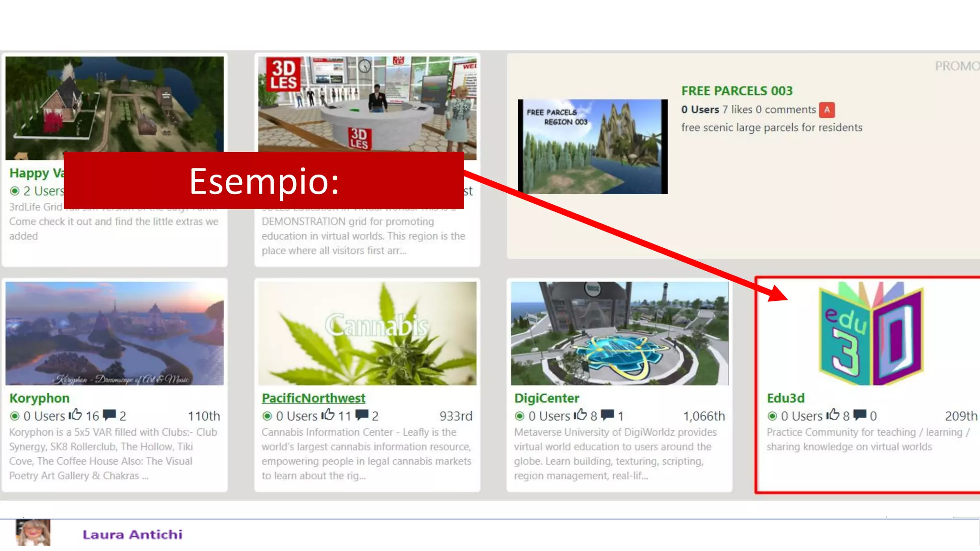Click the thumbs-up icon on DigiCenter card
The height and width of the screenshot is (551, 980).
coord(580,415)
